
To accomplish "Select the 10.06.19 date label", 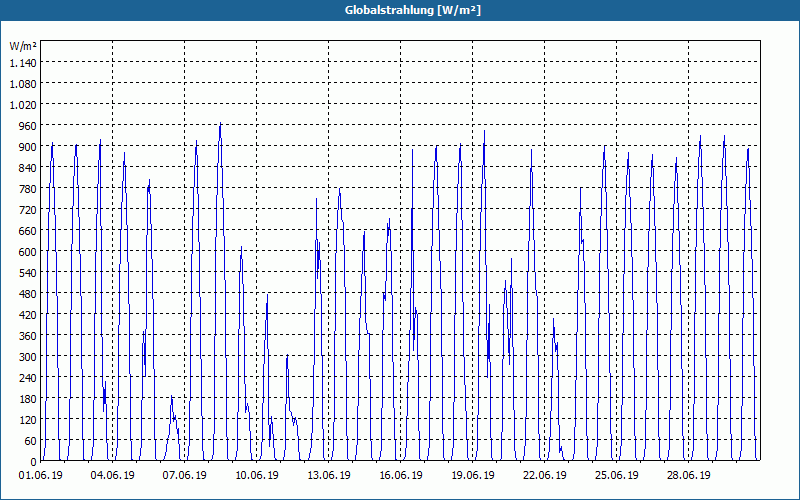I will 257,475.
